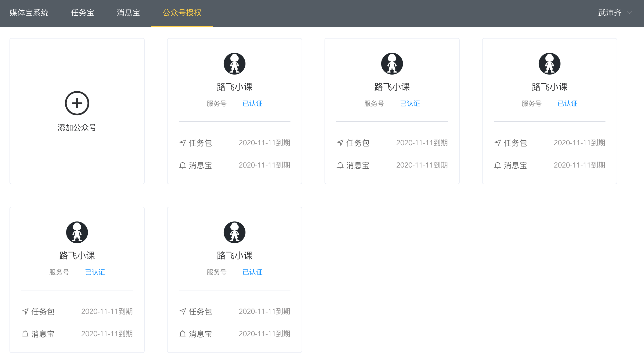
Task: Go to the 任务宝 menu item
Action: tap(83, 13)
